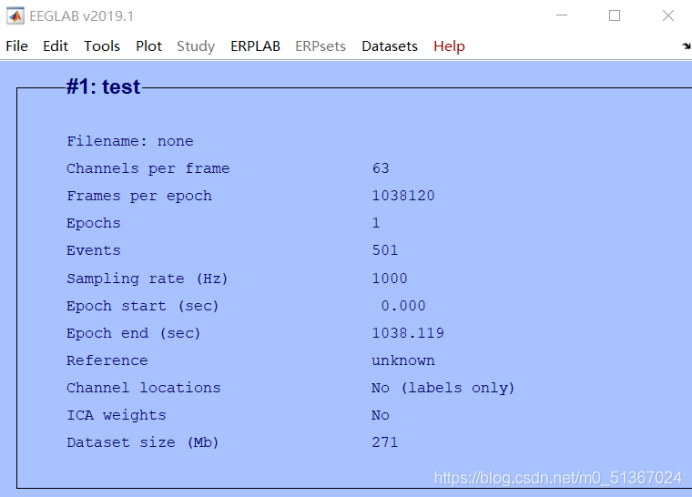This screenshot has height=497, width=692.
Task: Click the ICA weights value 'No'
Action: click(380, 415)
